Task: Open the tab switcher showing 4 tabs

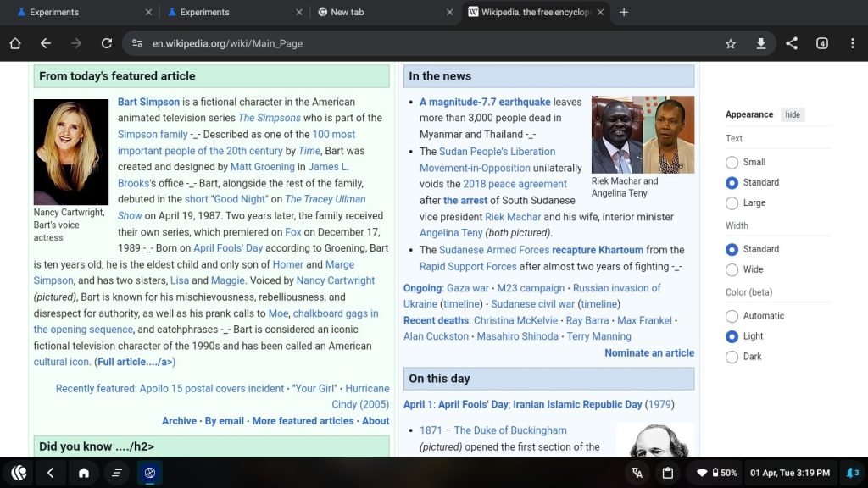Action: click(821, 43)
